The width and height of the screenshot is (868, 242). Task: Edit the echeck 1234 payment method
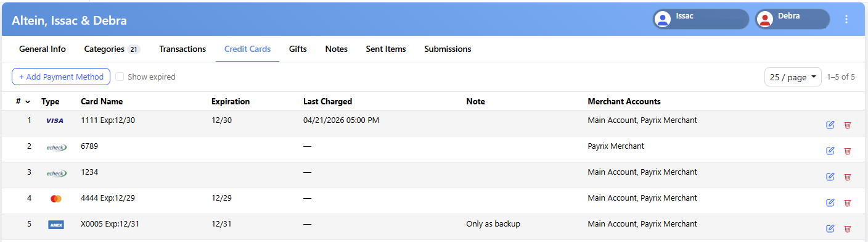[x=830, y=177]
